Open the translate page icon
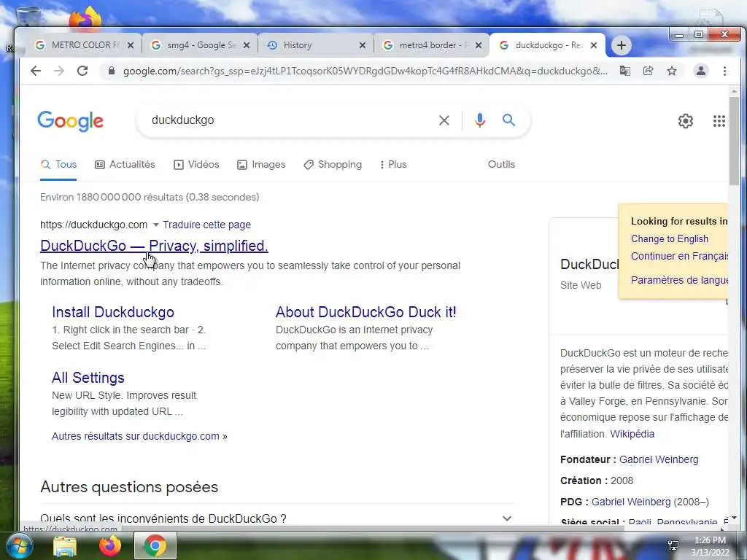The width and height of the screenshot is (747, 560). click(x=625, y=71)
